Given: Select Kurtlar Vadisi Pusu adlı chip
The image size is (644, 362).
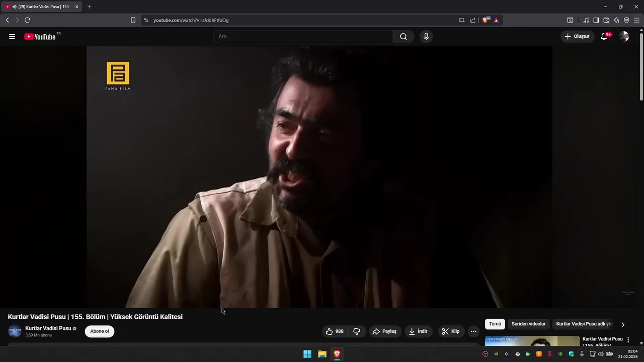Looking at the screenshot, I should (584, 324).
